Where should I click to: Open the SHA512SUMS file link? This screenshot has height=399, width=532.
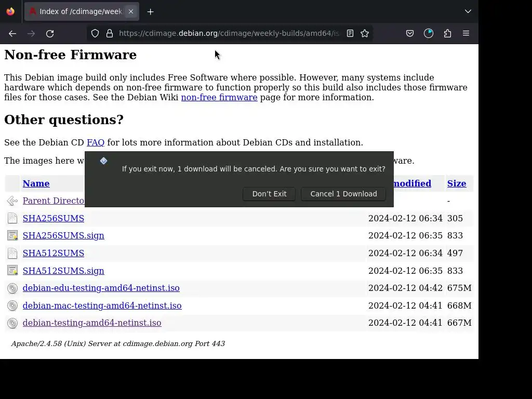pyautogui.click(x=54, y=253)
